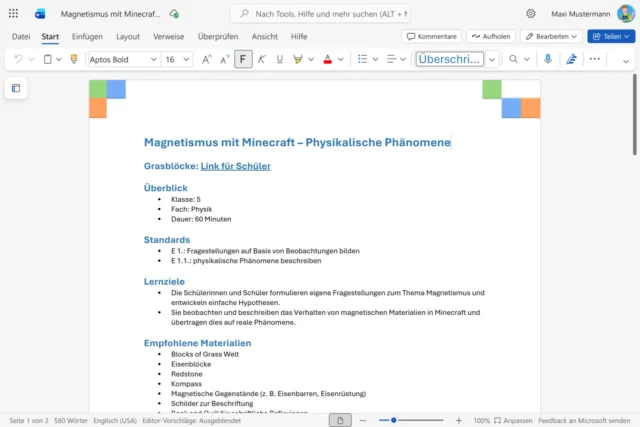Image resolution: width=640 pixels, height=427 pixels.
Task: Click the paste clipboard icon
Action: 48,60
